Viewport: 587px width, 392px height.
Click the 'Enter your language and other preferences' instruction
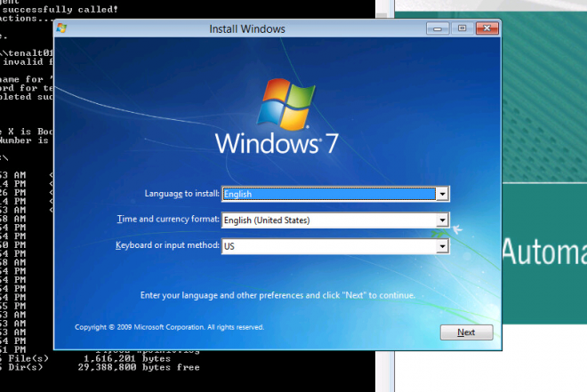(x=277, y=295)
